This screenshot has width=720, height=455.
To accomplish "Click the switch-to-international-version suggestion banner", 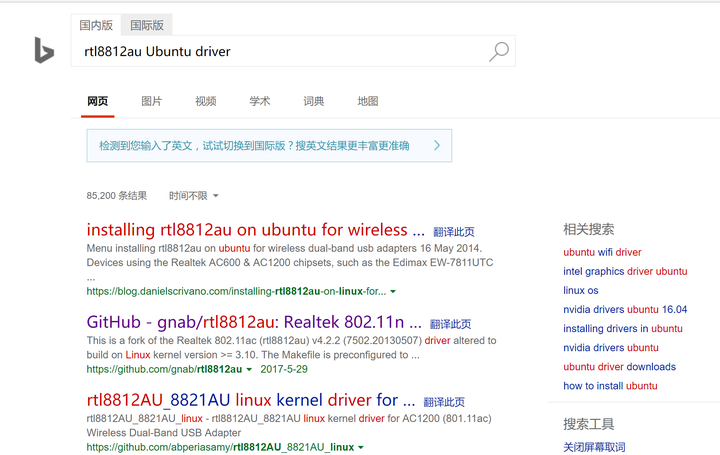I will point(269,146).
